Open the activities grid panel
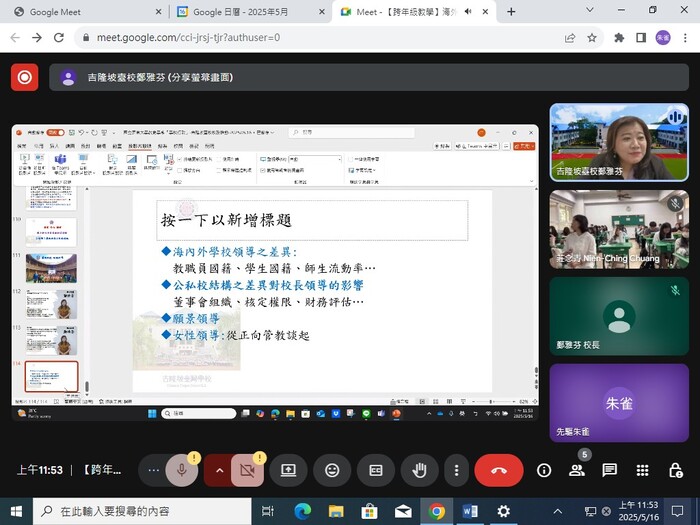 pos(642,470)
